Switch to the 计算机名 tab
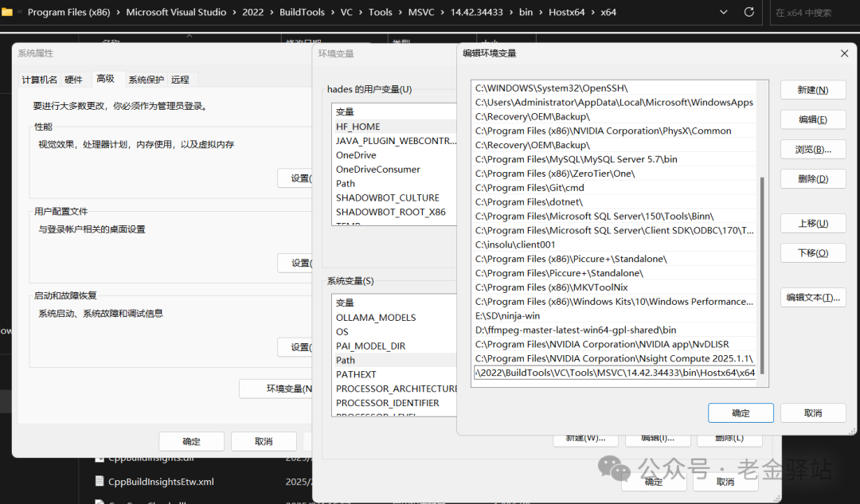860x504 pixels. click(x=39, y=80)
